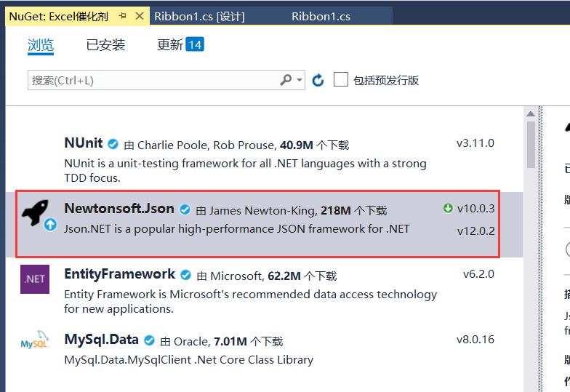The height and width of the screenshot is (392, 570).
Task: Click the refresh icon beside the search box
Action: pos(318,80)
